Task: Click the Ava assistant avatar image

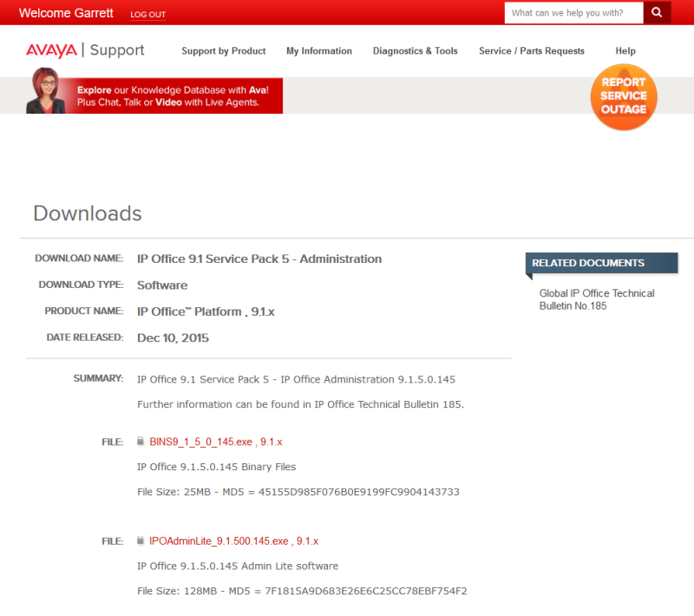Action: tap(46, 90)
